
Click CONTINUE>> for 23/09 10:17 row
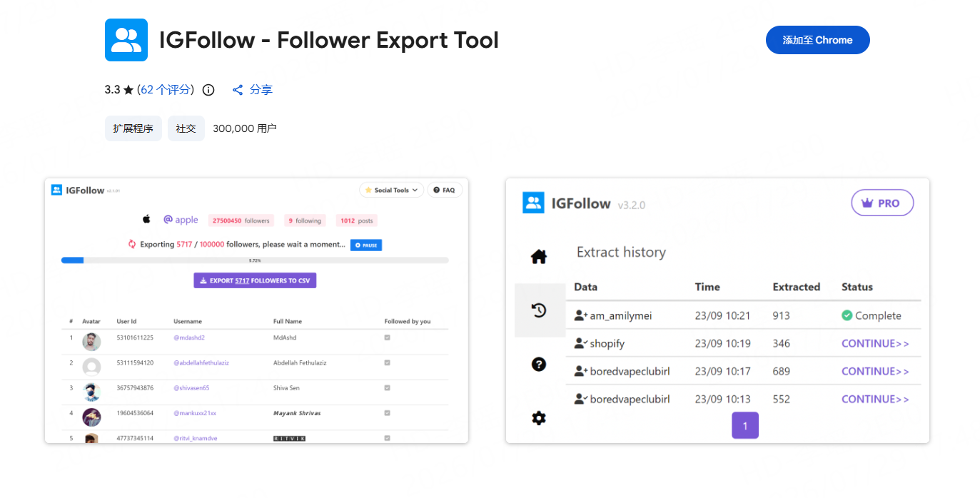click(x=875, y=371)
